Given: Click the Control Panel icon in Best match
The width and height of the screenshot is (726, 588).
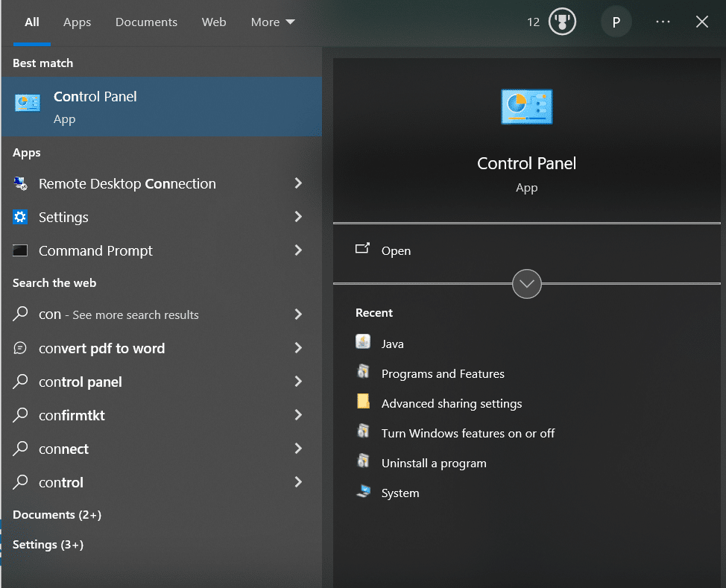Looking at the screenshot, I should tap(28, 103).
